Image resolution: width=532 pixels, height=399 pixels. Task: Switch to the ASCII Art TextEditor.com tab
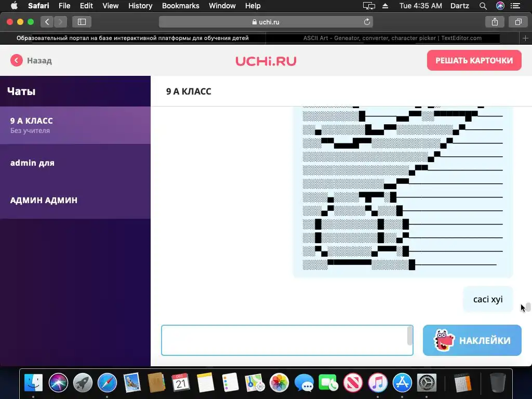pyautogui.click(x=392, y=38)
